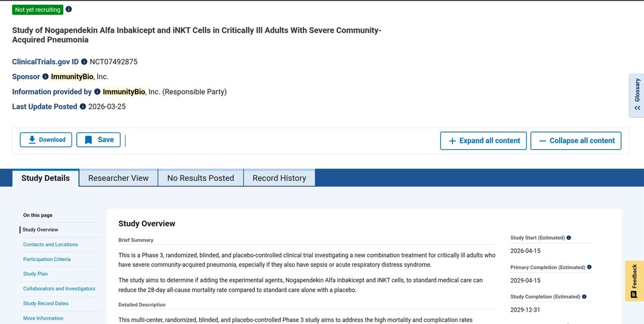The width and height of the screenshot is (644, 324).
Task: Click info icon beside Primary Completion (Estimated)
Action: click(x=589, y=267)
